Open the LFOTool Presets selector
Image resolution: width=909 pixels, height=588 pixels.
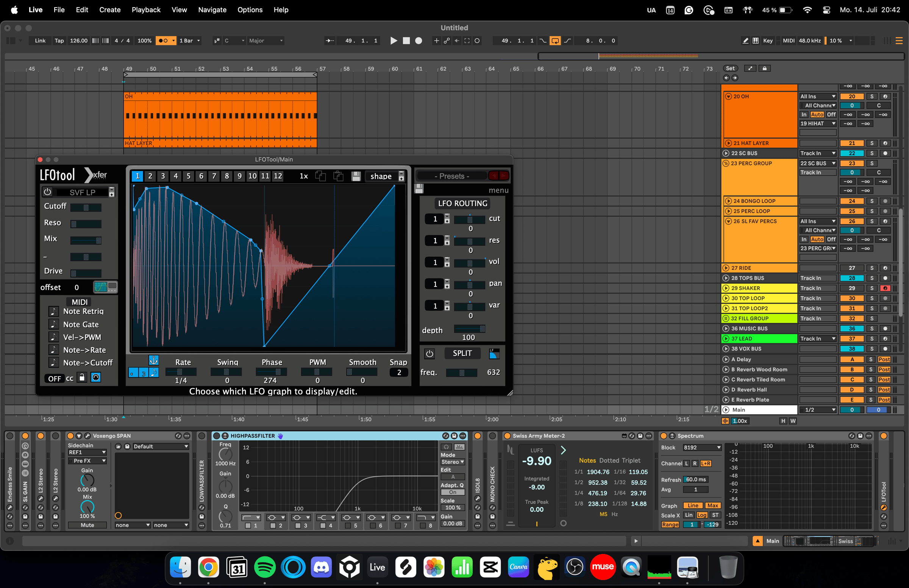click(452, 176)
